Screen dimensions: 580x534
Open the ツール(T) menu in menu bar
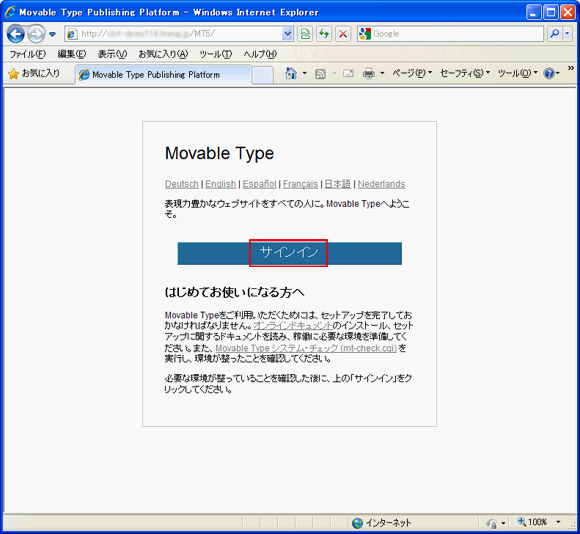[216, 54]
